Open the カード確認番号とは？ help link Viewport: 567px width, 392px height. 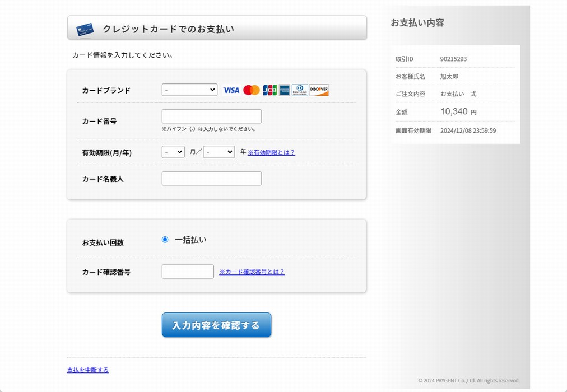tap(252, 272)
